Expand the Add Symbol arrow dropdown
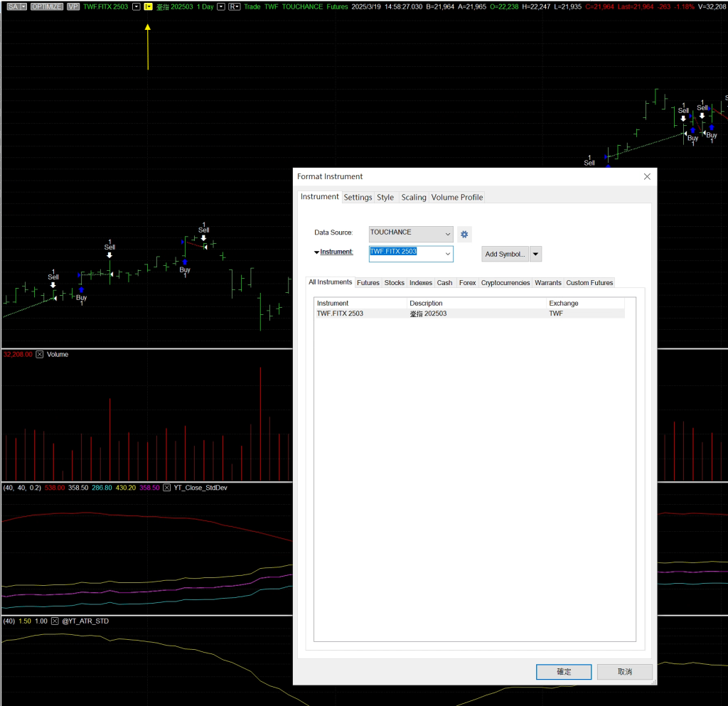This screenshot has height=706, width=728. [536, 254]
